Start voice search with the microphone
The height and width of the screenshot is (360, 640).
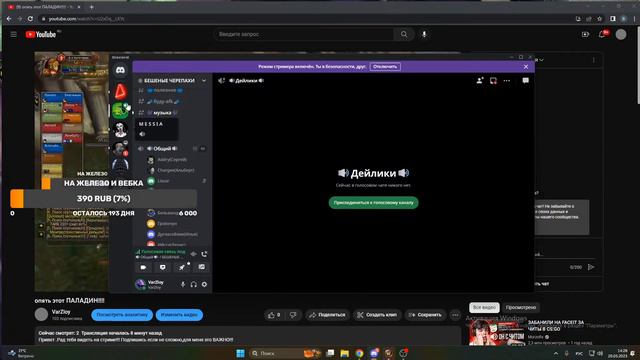click(424, 34)
